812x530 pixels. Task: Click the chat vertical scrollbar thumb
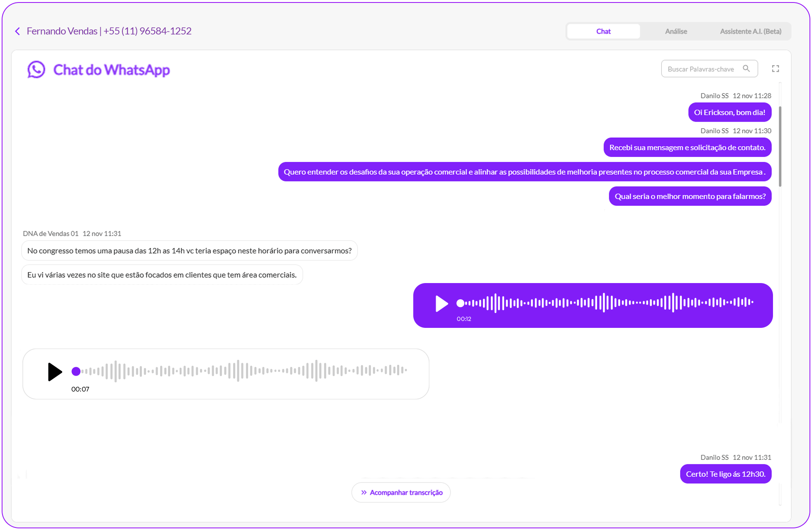click(780, 146)
